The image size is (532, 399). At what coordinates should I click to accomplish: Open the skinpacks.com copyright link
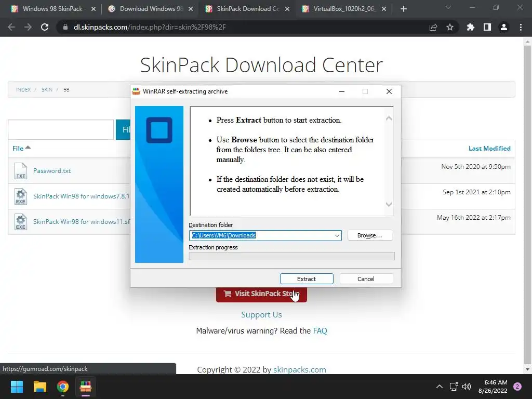[300, 369]
